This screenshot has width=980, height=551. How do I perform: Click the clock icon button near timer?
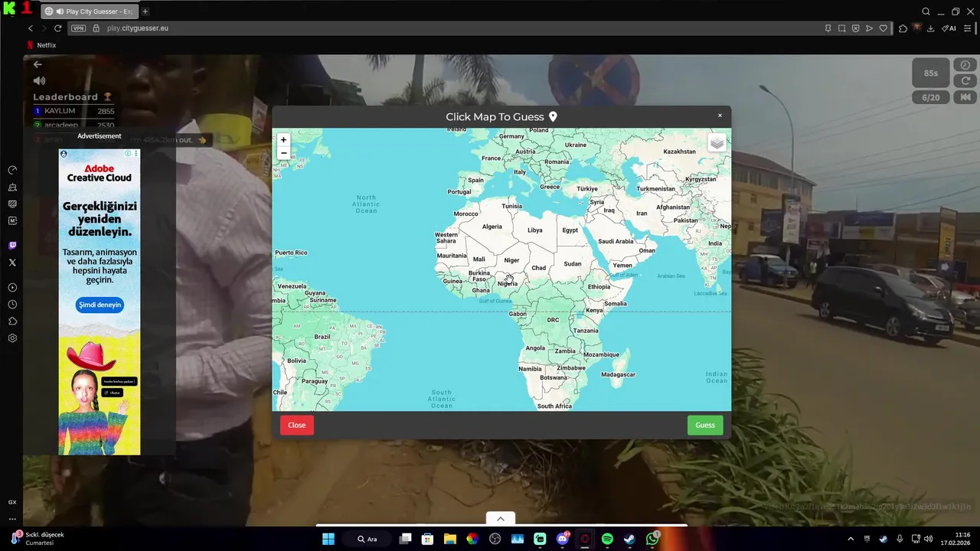coord(965,65)
